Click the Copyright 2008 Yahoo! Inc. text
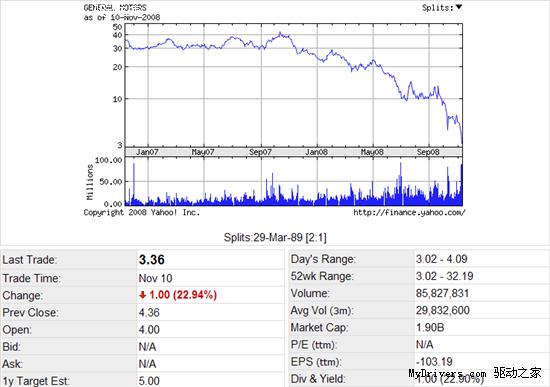This screenshot has height=387, width=550. [x=142, y=212]
